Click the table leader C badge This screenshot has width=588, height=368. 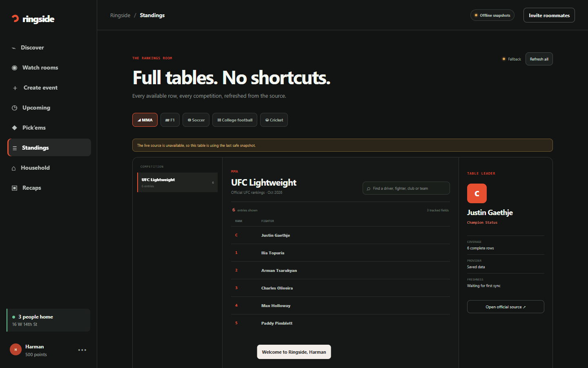pyautogui.click(x=477, y=193)
